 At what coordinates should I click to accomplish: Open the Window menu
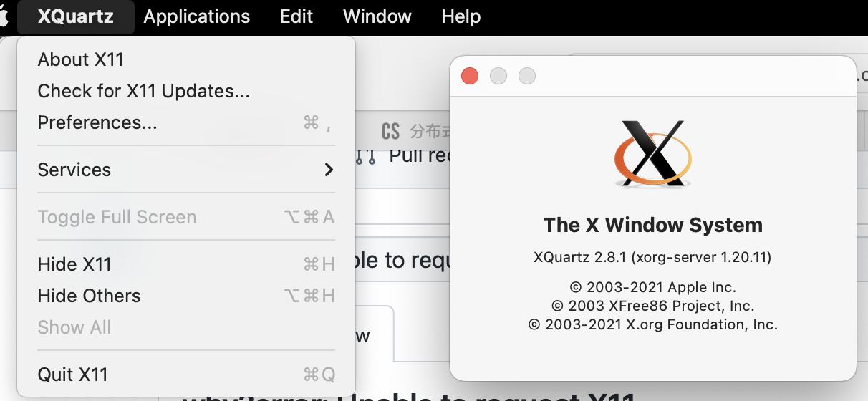(377, 16)
